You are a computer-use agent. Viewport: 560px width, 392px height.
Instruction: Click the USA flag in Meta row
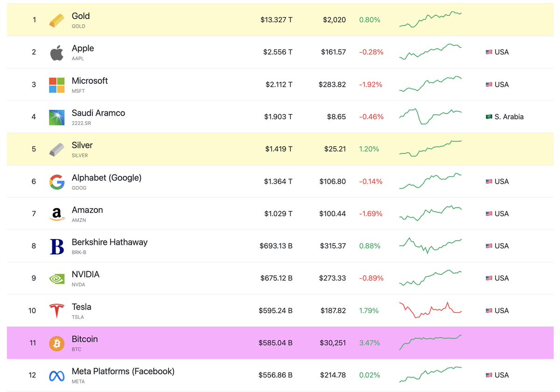489,375
